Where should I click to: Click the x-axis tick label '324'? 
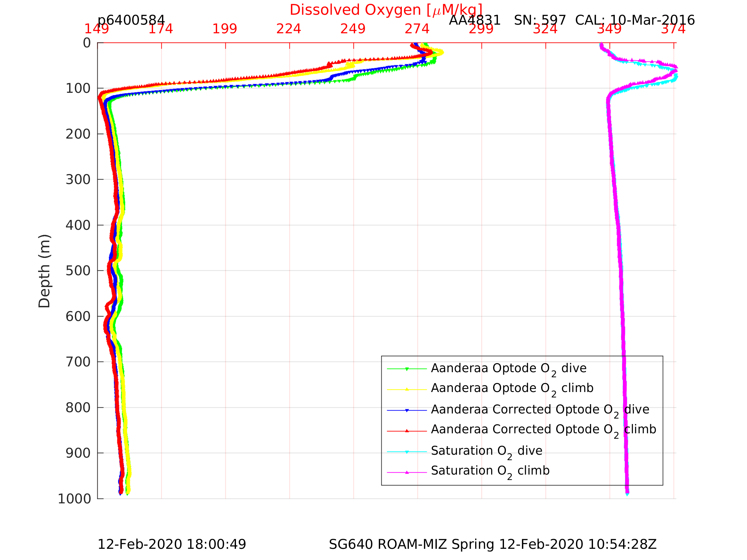545,29
